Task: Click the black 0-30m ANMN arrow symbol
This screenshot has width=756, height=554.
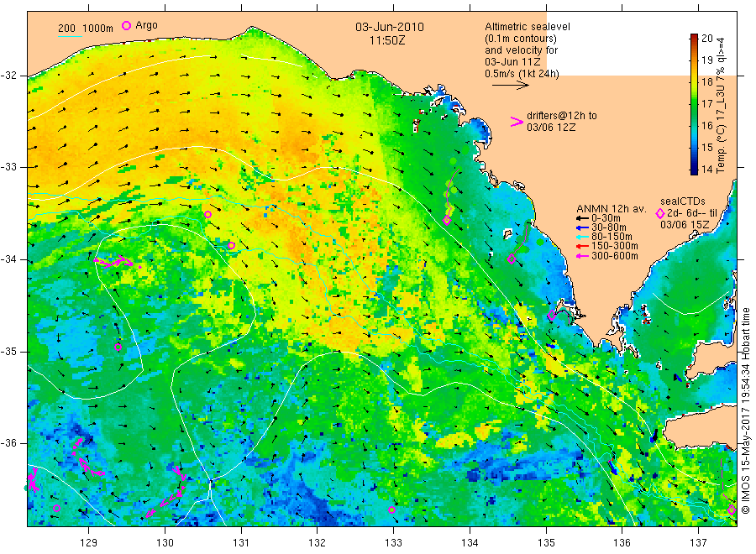Action: point(582,218)
